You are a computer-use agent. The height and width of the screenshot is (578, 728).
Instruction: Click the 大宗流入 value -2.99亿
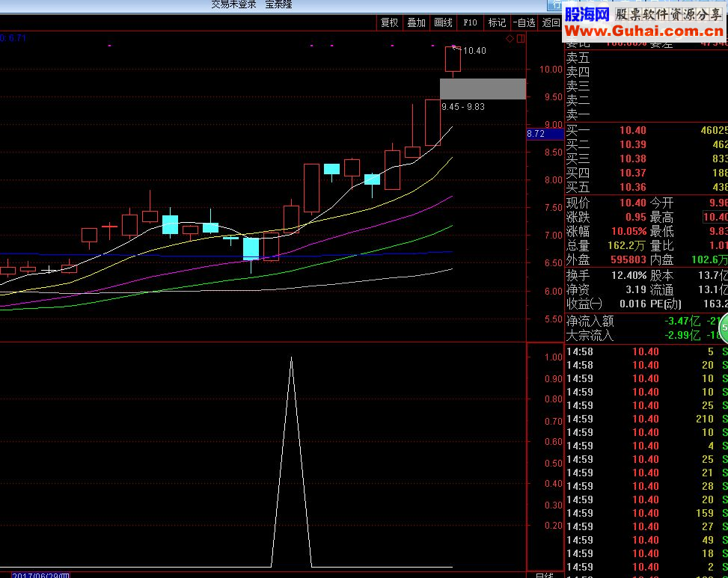click(x=682, y=335)
